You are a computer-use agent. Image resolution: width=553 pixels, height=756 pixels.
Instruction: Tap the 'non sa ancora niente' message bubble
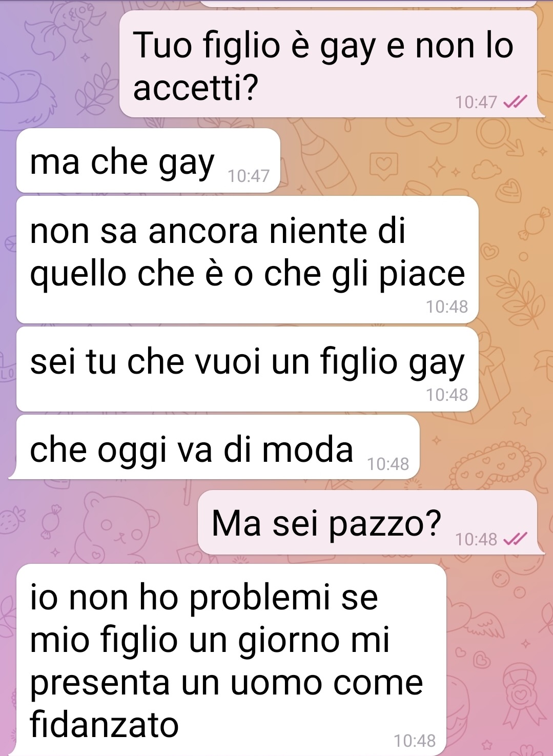(x=248, y=260)
